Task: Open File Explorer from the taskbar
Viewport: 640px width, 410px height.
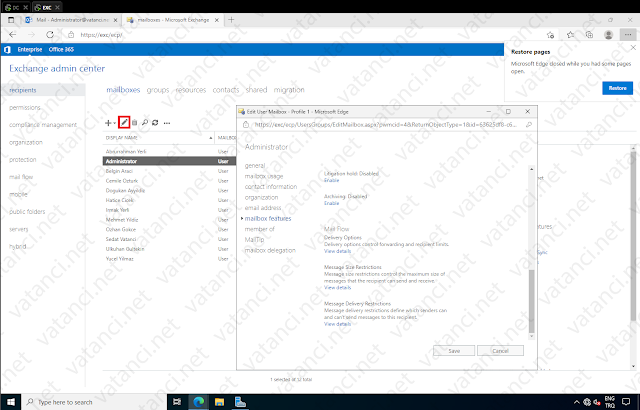Action: point(219,402)
